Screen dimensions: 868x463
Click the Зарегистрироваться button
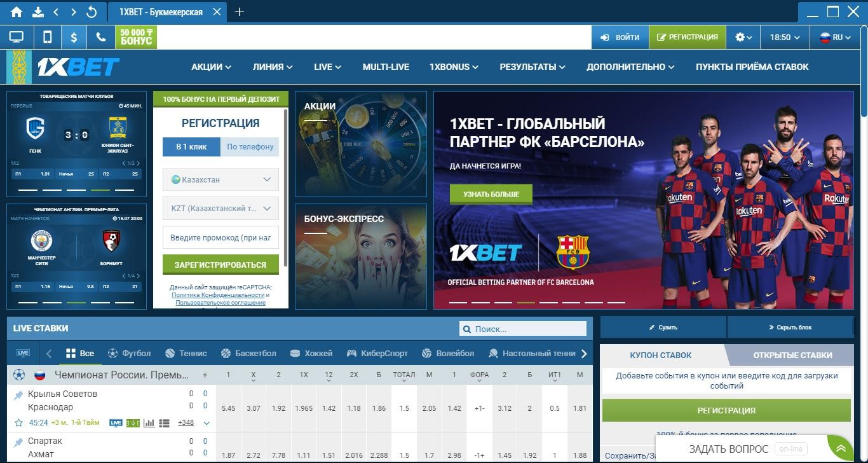220,265
